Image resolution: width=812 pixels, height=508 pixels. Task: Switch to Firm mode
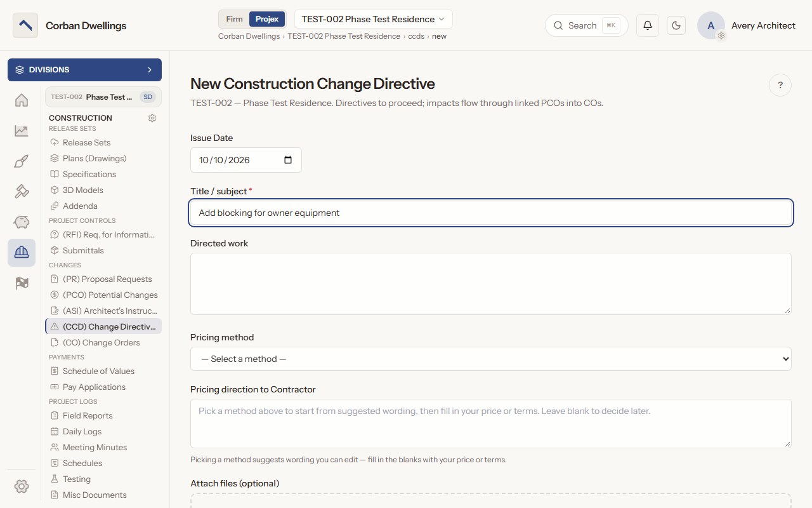(x=234, y=19)
